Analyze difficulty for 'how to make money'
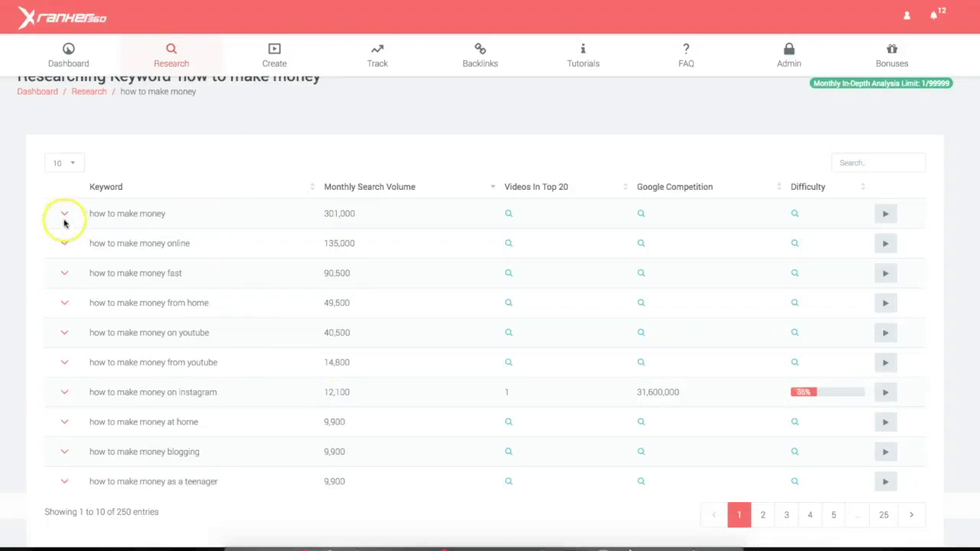 (795, 214)
